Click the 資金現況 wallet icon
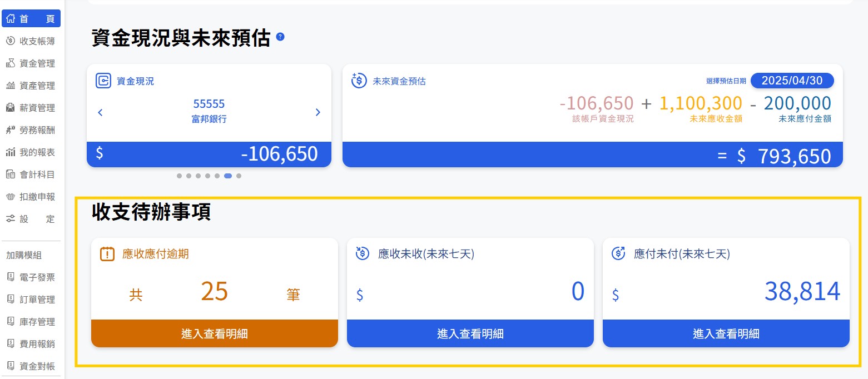 (x=103, y=81)
